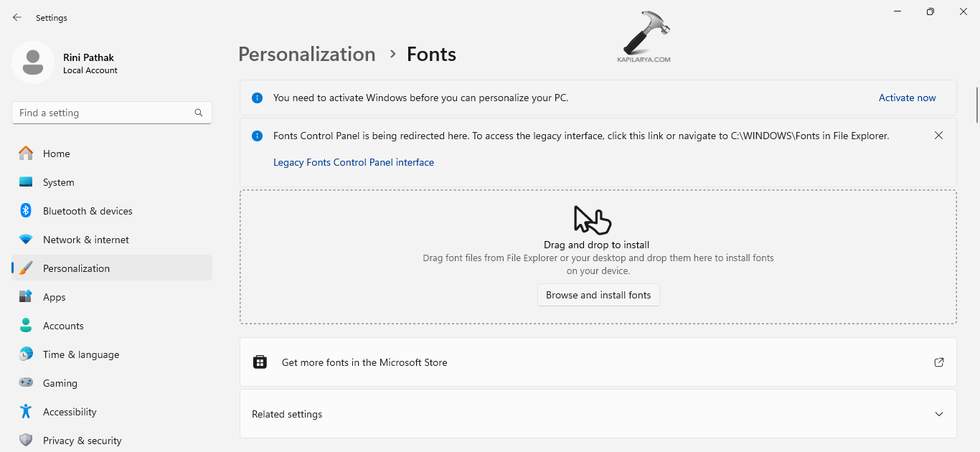Expand the Related settings section

(938, 414)
